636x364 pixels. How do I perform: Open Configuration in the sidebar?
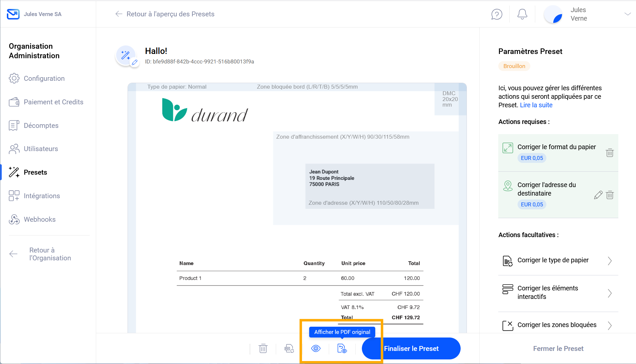coord(44,78)
